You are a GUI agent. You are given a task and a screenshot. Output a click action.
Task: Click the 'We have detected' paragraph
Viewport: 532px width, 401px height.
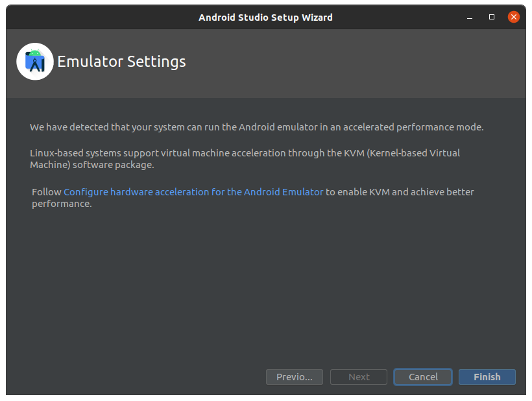[256, 127]
